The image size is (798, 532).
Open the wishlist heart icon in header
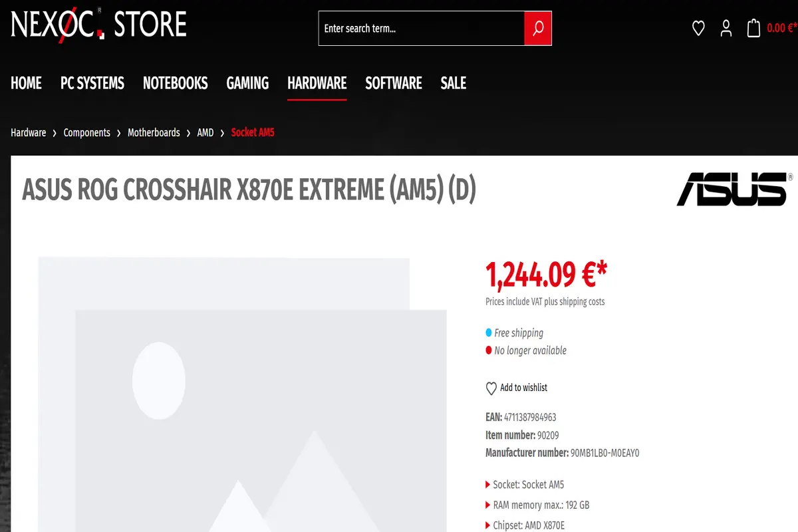pos(698,28)
